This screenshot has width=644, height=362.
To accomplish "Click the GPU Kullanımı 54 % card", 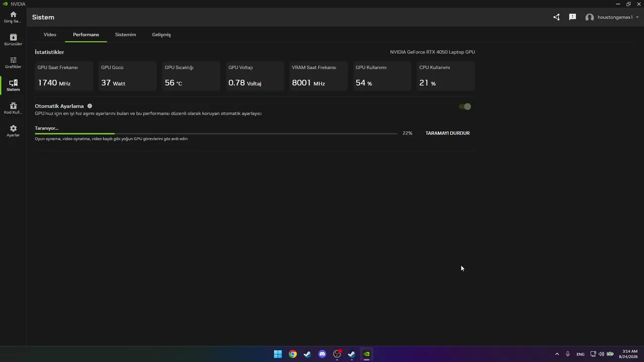I will pos(382,76).
